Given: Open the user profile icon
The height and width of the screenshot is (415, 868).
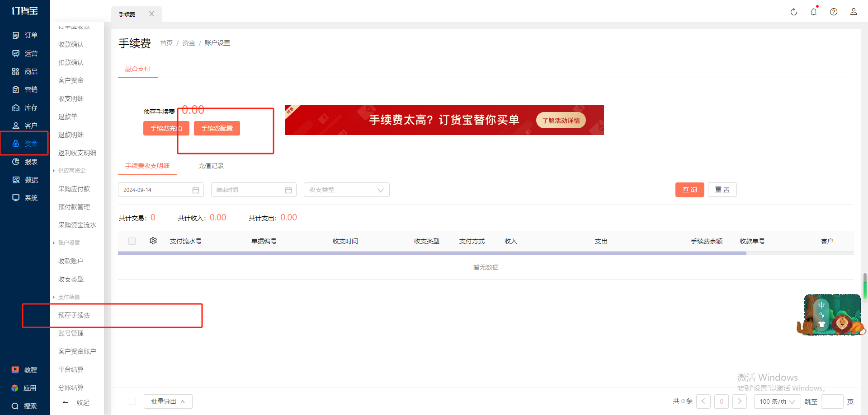Looking at the screenshot, I should click(x=854, y=12).
